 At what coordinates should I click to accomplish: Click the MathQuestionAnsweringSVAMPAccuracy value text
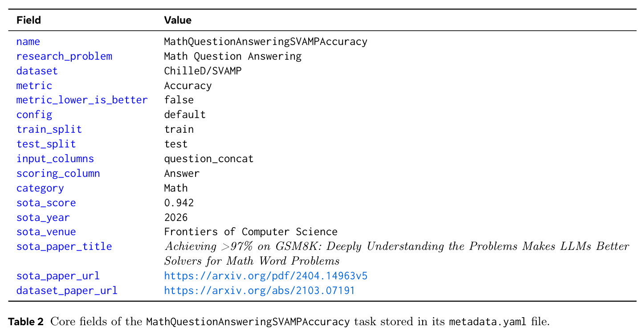click(x=266, y=42)
